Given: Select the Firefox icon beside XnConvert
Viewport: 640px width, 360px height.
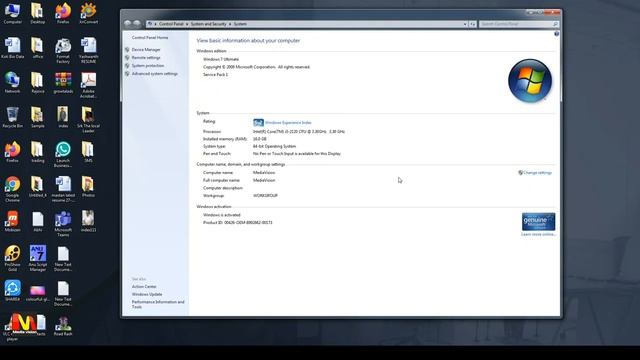Looking at the screenshot, I should pyautogui.click(x=63, y=13).
